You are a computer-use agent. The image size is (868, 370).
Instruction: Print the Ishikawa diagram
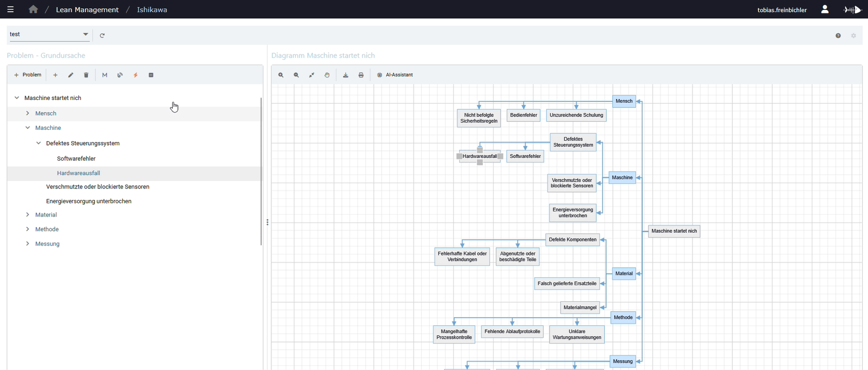[x=361, y=75]
